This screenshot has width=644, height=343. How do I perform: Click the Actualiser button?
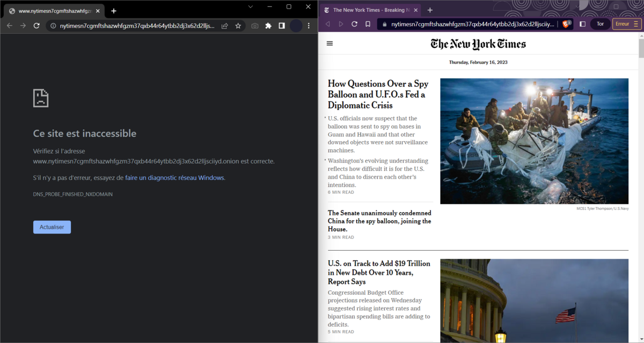[52, 227]
